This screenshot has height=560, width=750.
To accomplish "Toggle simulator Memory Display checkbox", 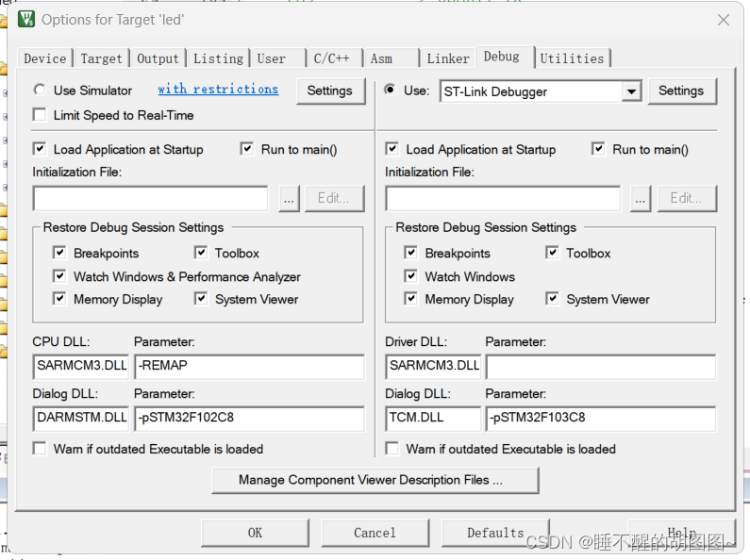I will coord(59,299).
